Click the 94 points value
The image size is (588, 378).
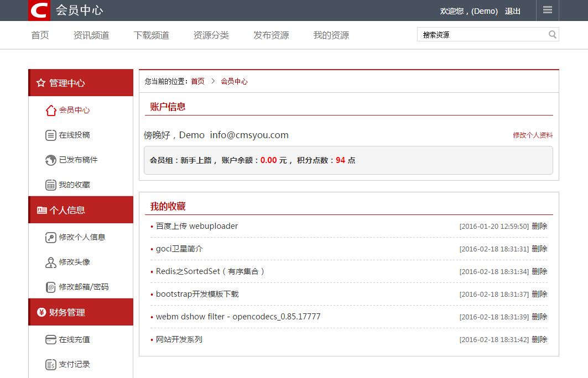341,160
